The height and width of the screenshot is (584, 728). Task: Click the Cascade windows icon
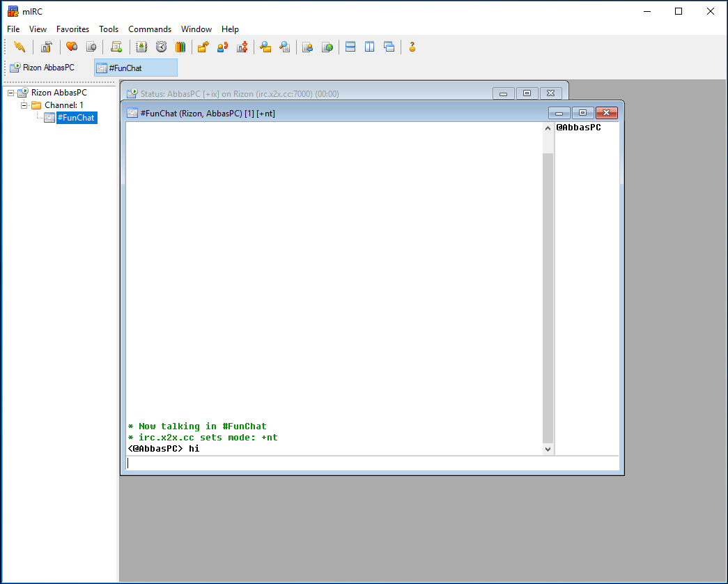(389, 47)
